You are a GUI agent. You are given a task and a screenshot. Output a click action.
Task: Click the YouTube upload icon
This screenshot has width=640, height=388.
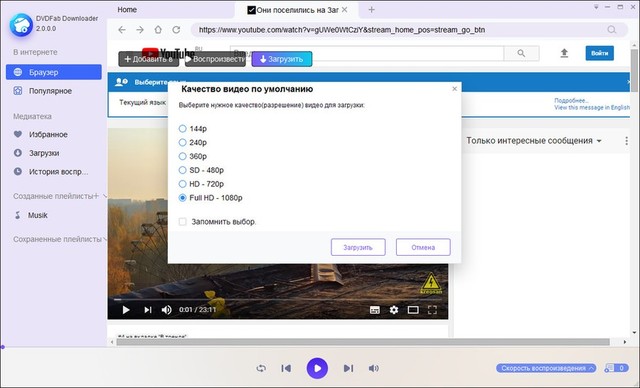[x=564, y=53]
